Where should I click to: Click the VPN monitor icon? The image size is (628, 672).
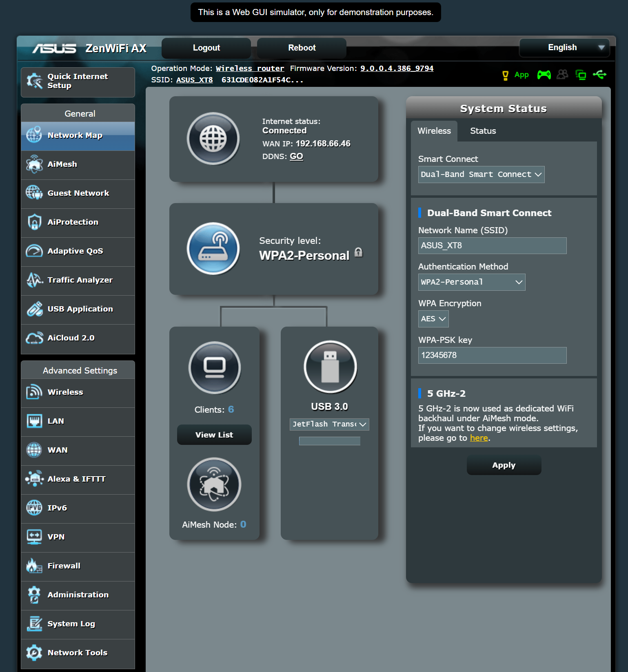pos(34,537)
